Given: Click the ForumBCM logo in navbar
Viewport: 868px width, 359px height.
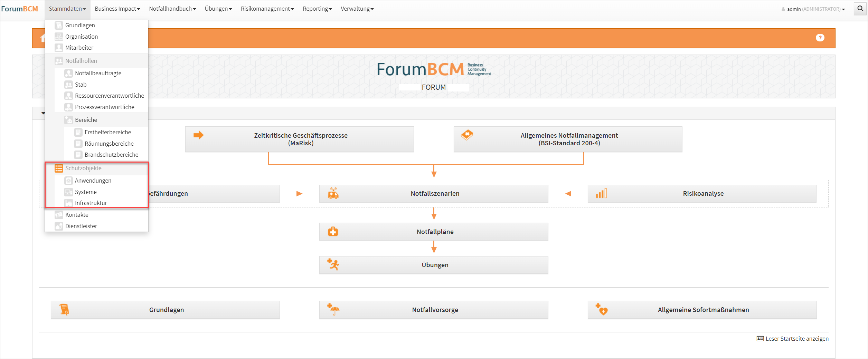Looking at the screenshot, I should pos(20,9).
